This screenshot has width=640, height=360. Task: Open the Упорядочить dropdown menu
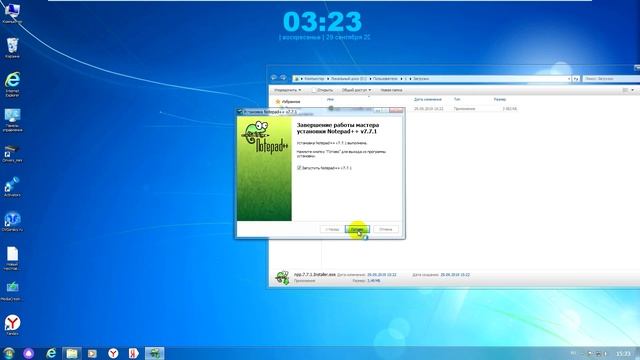coord(287,90)
